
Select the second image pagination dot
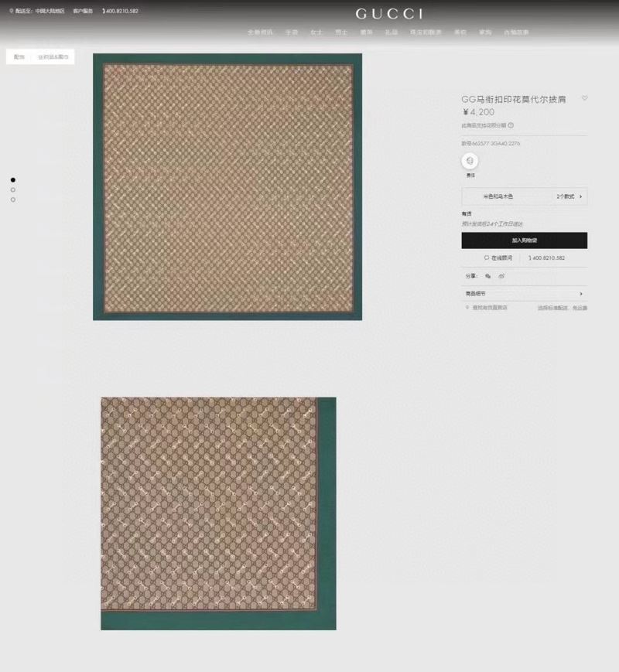coord(13,190)
